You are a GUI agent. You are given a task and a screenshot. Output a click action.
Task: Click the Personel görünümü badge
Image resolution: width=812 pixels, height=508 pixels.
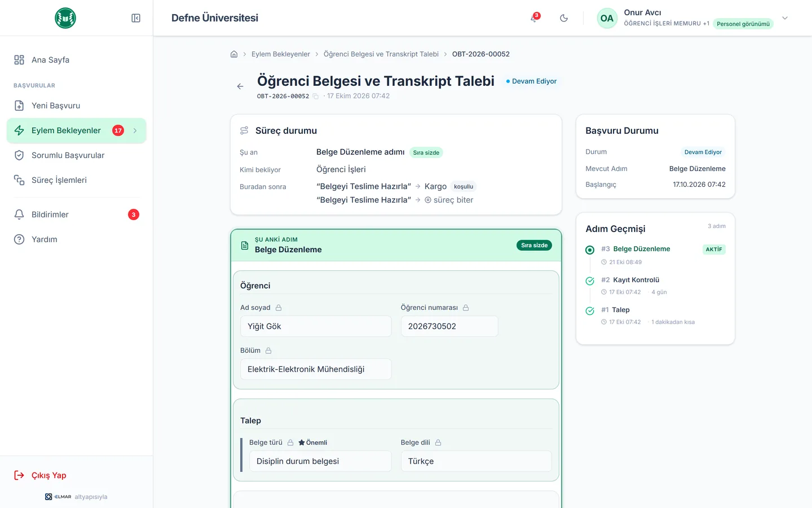[x=743, y=24]
